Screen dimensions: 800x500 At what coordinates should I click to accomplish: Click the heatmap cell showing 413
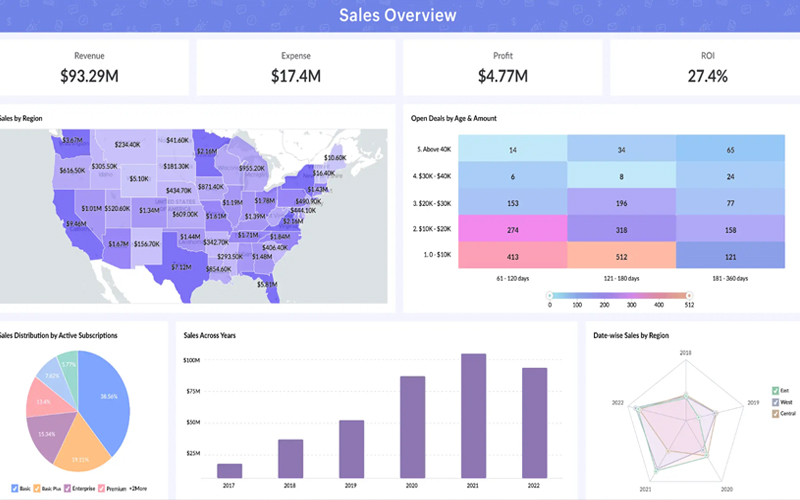pyautogui.click(x=512, y=257)
